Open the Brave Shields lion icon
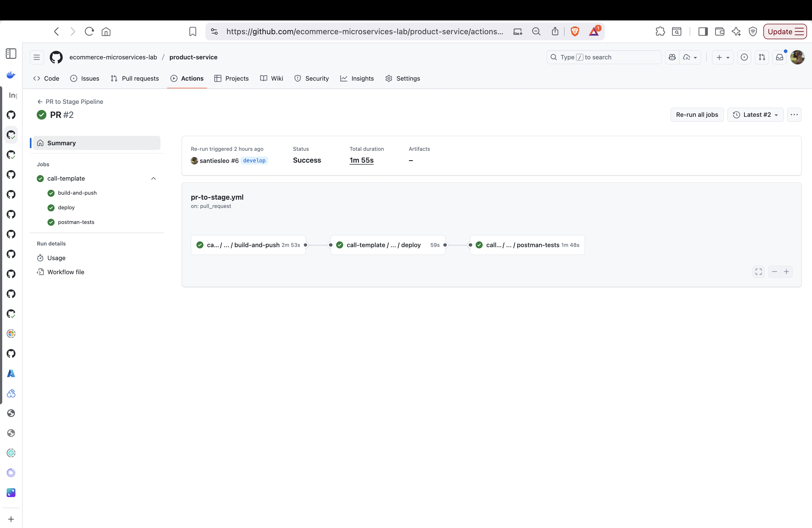This screenshot has height=528, width=812. pyautogui.click(x=575, y=31)
